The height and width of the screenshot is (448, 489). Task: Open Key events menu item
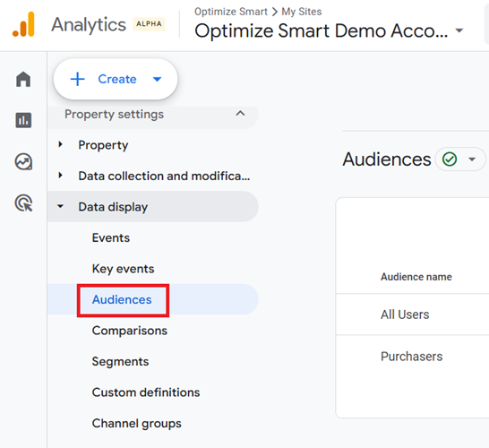tap(123, 269)
